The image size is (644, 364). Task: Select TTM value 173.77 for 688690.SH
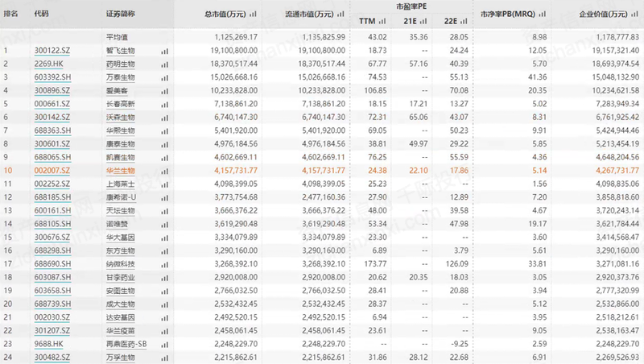click(x=375, y=264)
